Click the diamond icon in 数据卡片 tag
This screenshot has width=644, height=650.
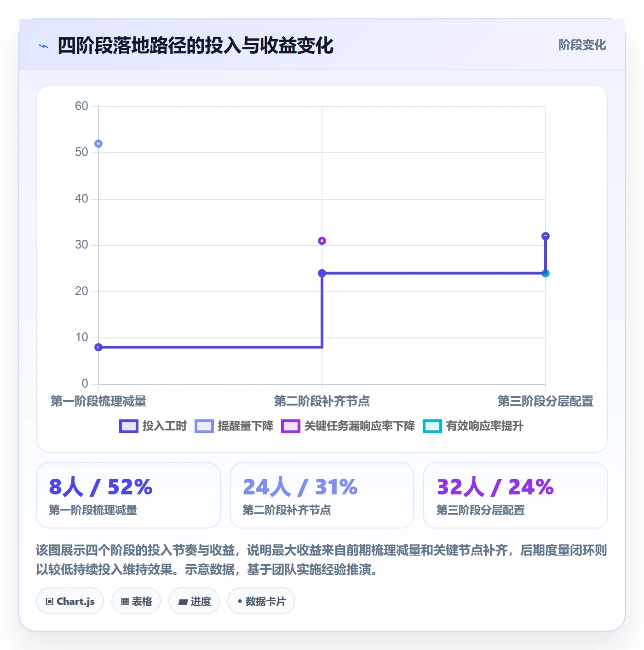click(240, 601)
